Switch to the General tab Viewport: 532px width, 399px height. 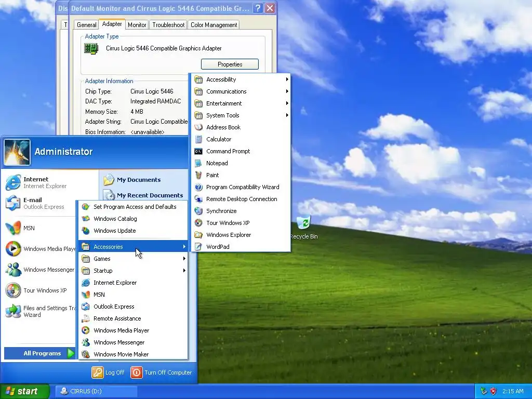tap(87, 25)
